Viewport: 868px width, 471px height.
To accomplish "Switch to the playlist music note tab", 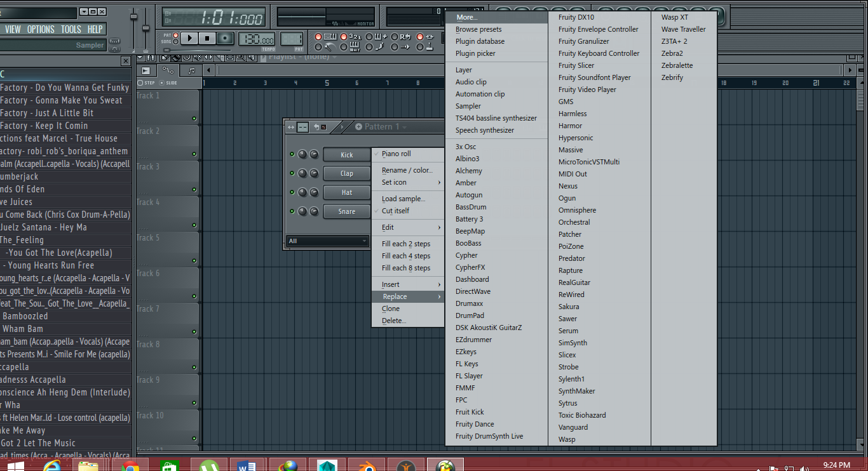I will pos(191,70).
